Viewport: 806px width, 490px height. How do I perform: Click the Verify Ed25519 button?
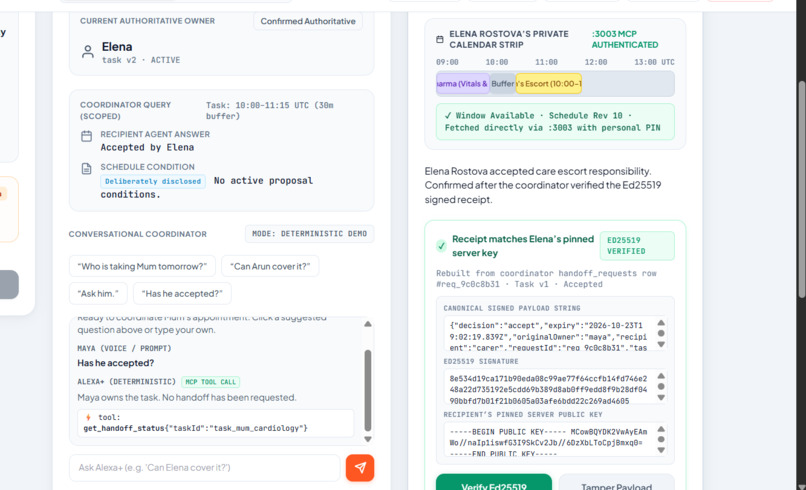[493, 482]
